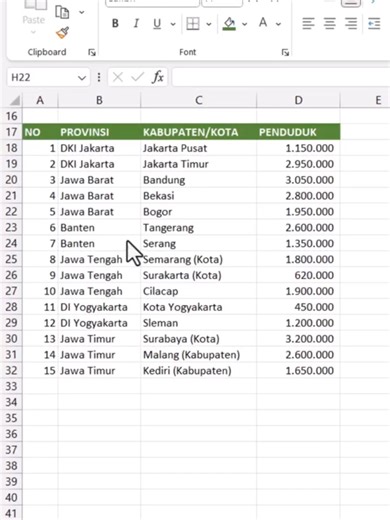This screenshot has height=520, width=390.
Task: Select cell Kediri (Kabupaten)
Action: [199, 371]
